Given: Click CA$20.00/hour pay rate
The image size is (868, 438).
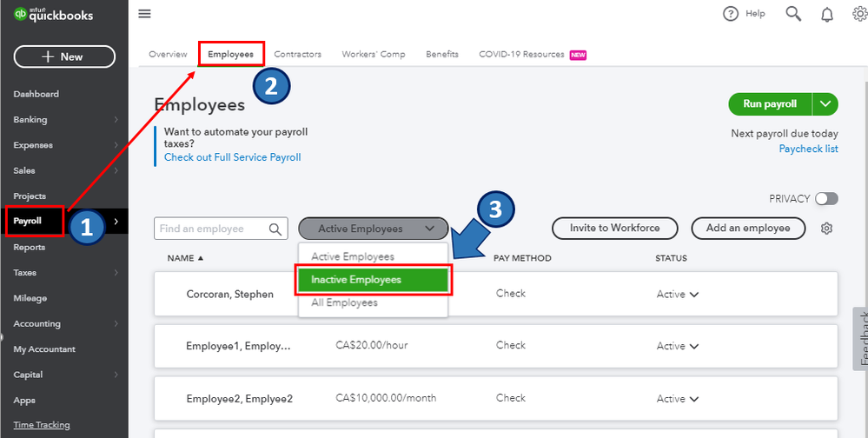Looking at the screenshot, I should (x=372, y=345).
